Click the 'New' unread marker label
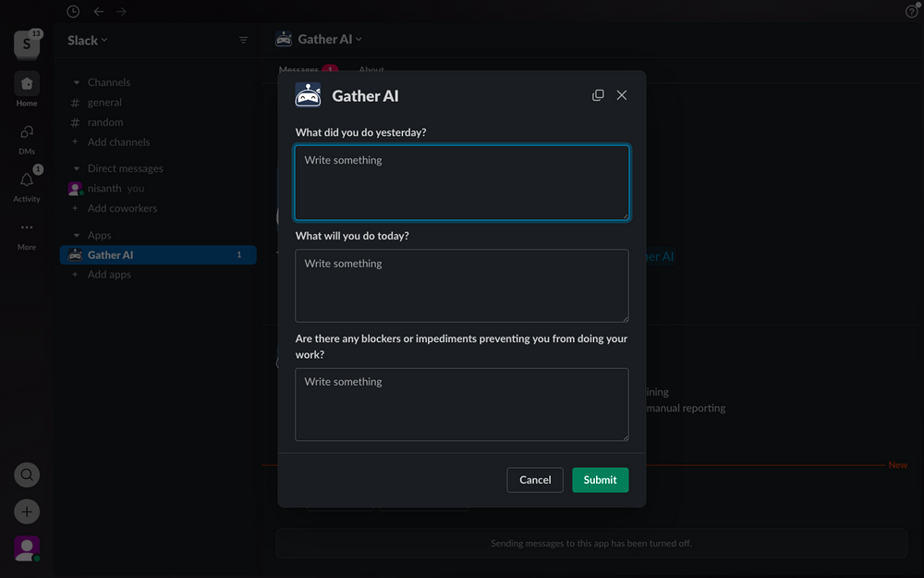The height and width of the screenshot is (578, 924). tap(898, 465)
